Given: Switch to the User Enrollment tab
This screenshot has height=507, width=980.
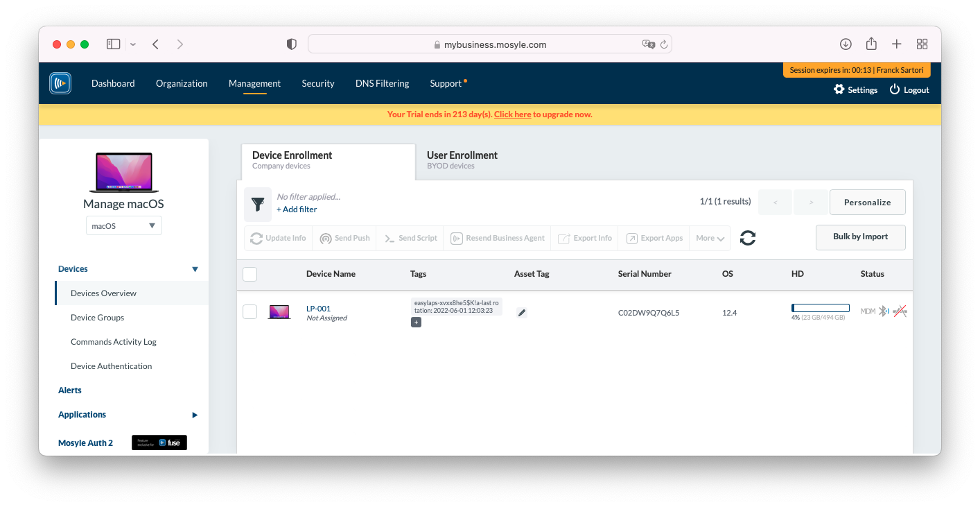Looking at the screenshot, I should [x=462, y=160].
